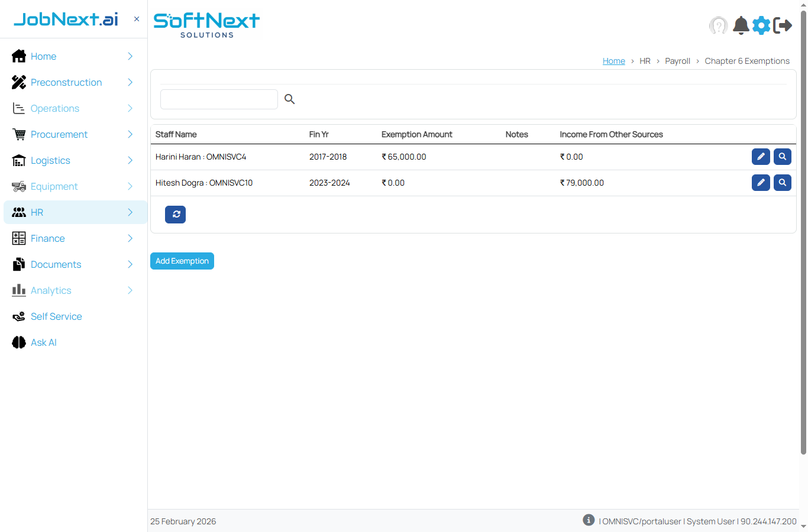Expand the Preconstruction menu chevron
Viewport: 808px width, 532px height.
tap(130, 82)
